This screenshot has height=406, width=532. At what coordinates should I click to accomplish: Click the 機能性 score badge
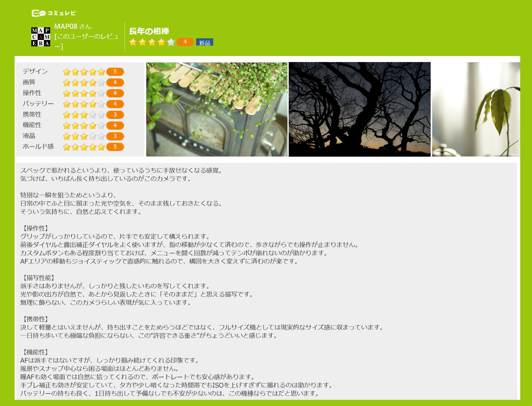115,126
